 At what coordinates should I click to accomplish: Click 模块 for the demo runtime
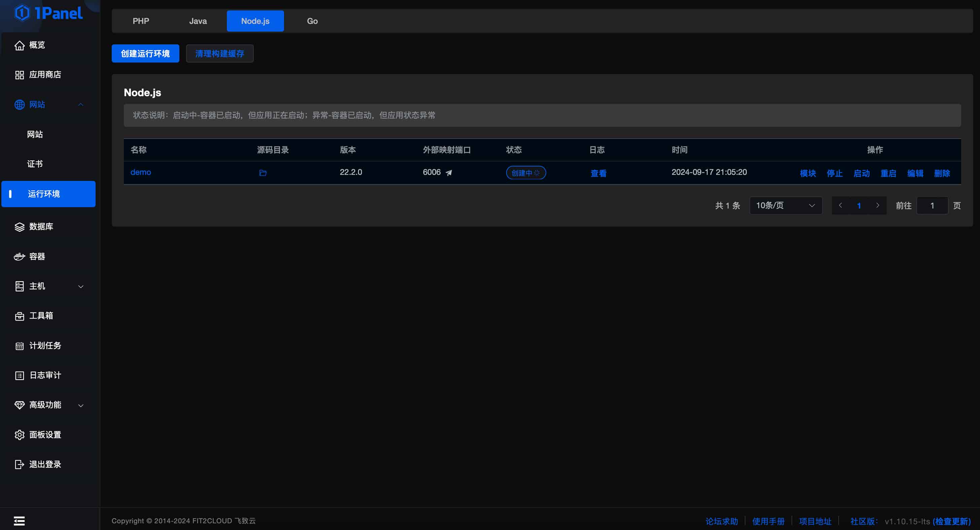(x=808, y=174)
